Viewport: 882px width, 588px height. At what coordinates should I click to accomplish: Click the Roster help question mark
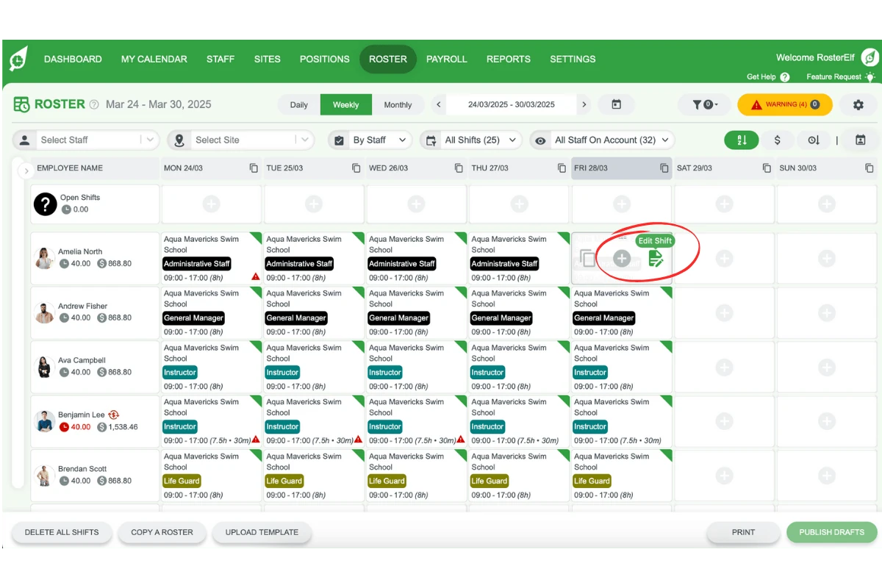click(x=94, y=105)
